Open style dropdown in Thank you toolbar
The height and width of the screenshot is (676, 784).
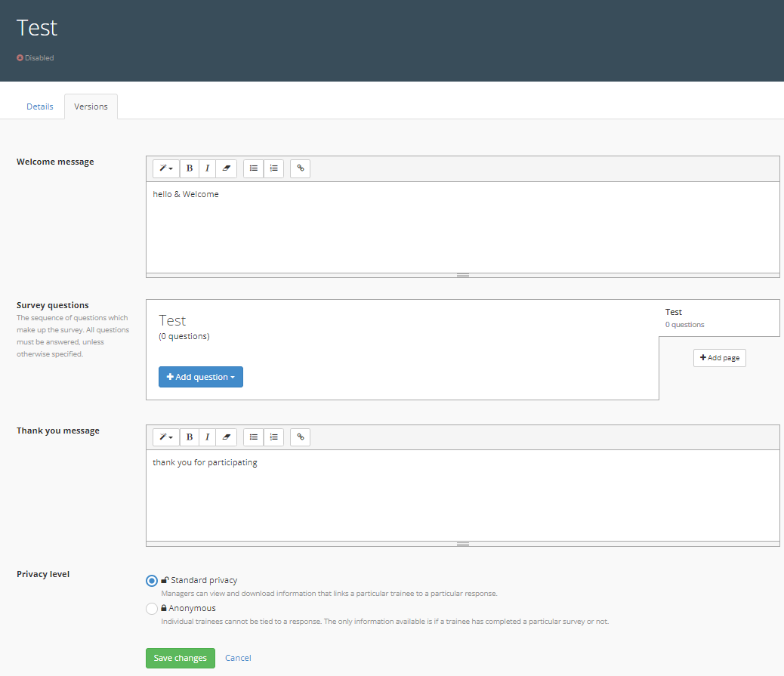pos(166,437)
